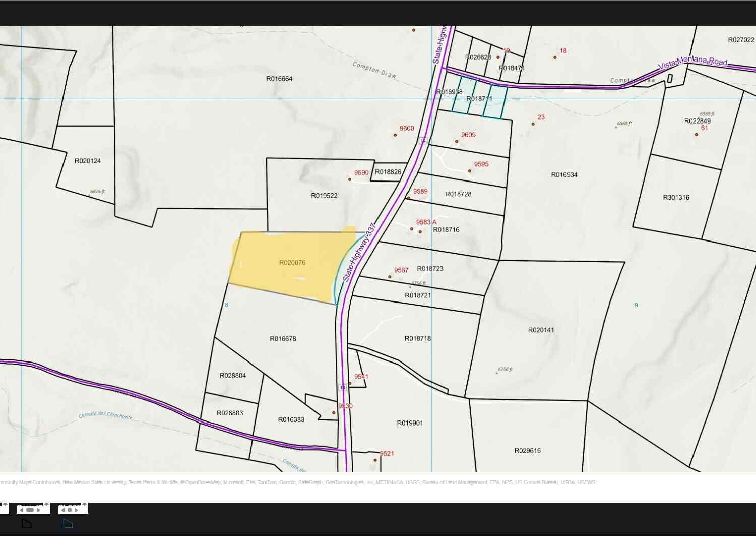Click the parcel label R020141
Screen dimensions: 756x543
541,330
